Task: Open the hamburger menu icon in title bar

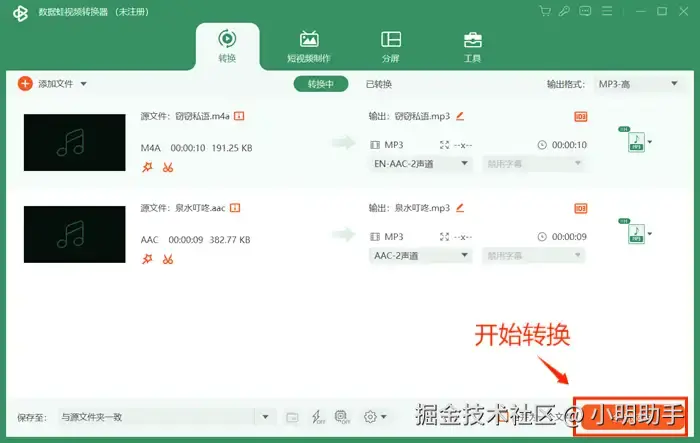Action: tap(607, 11)
